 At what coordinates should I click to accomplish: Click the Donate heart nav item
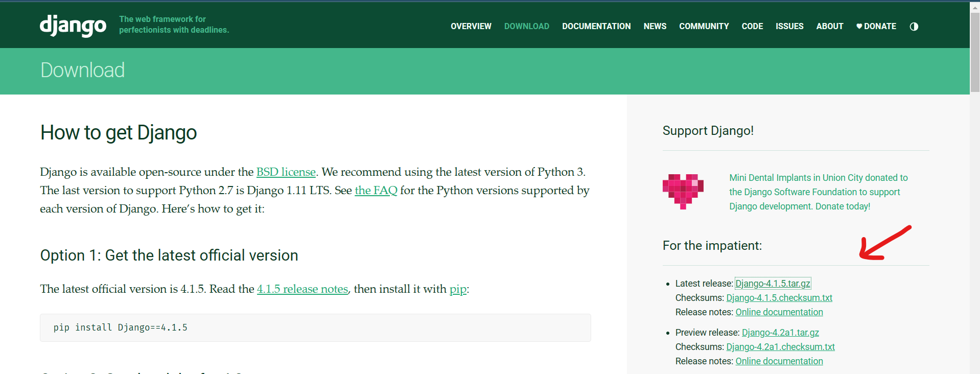(x=876, y=26)
